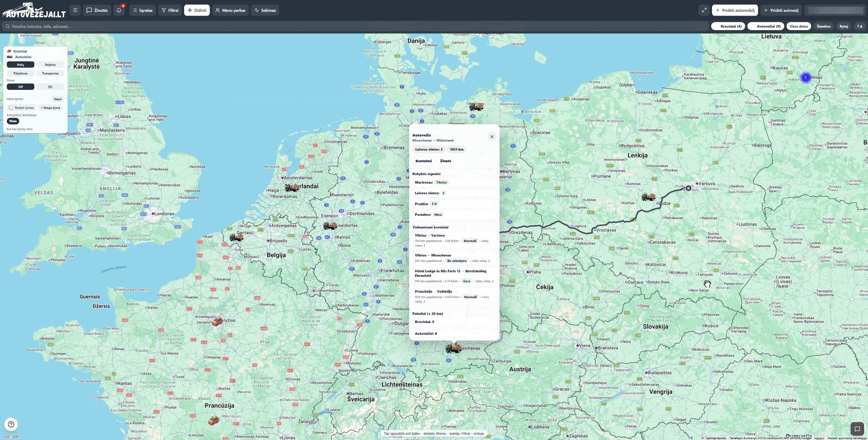Click the Kontaktai button in the popup

pyautogui.click(x=423, y=161)
